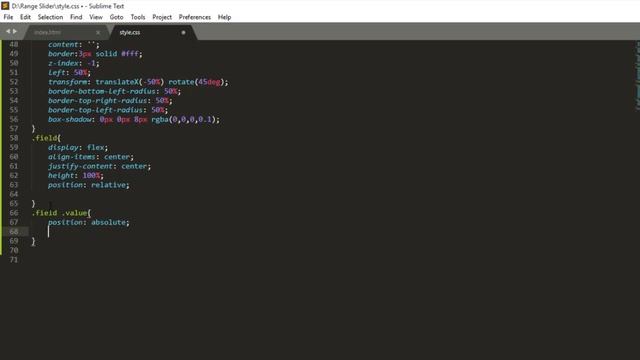Click the transform translateX rotate line
Screen dimensions: 640x360
click(138, 82)
